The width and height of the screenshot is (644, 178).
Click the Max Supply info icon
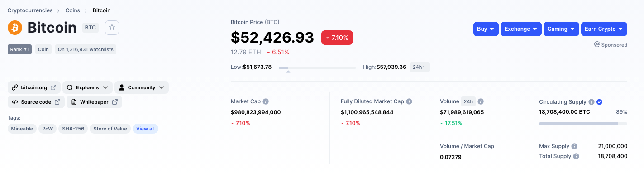(x=574, y=146)
